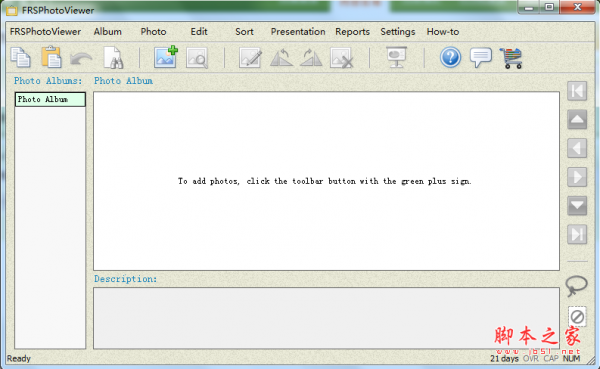This screenshot has width=600, height=369.
Task: Add photos with the green plus icon
Action: click(x=166, y=57)
